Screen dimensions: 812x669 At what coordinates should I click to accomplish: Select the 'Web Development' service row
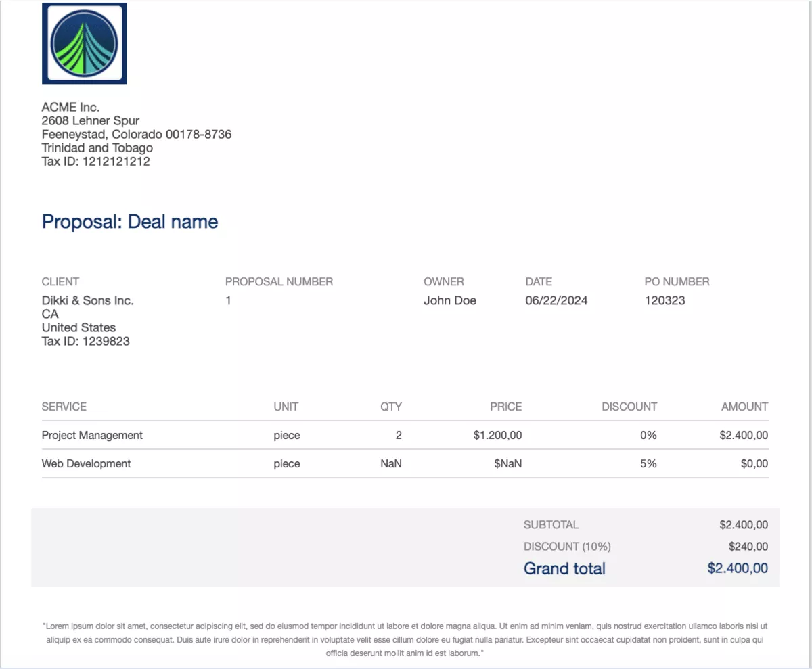[x=405, y=463]
